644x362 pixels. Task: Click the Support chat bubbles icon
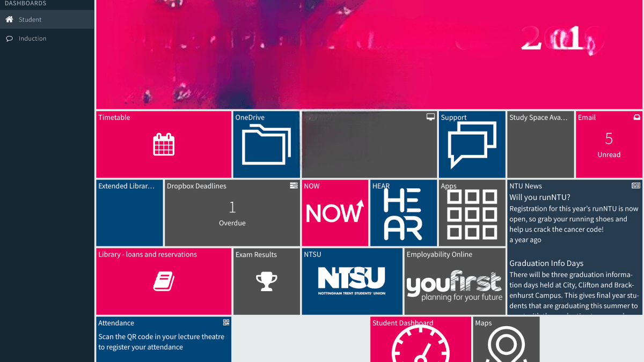pyautogui.click(x=472, y=144)
